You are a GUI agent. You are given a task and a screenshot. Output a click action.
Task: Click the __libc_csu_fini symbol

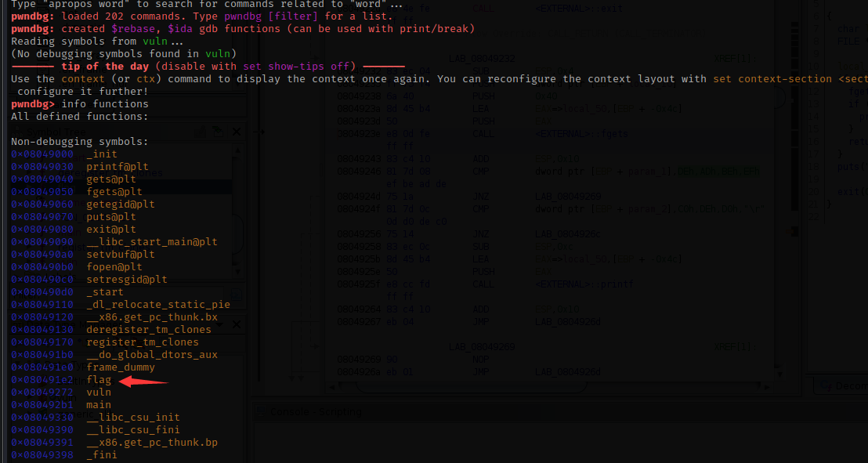133,430
